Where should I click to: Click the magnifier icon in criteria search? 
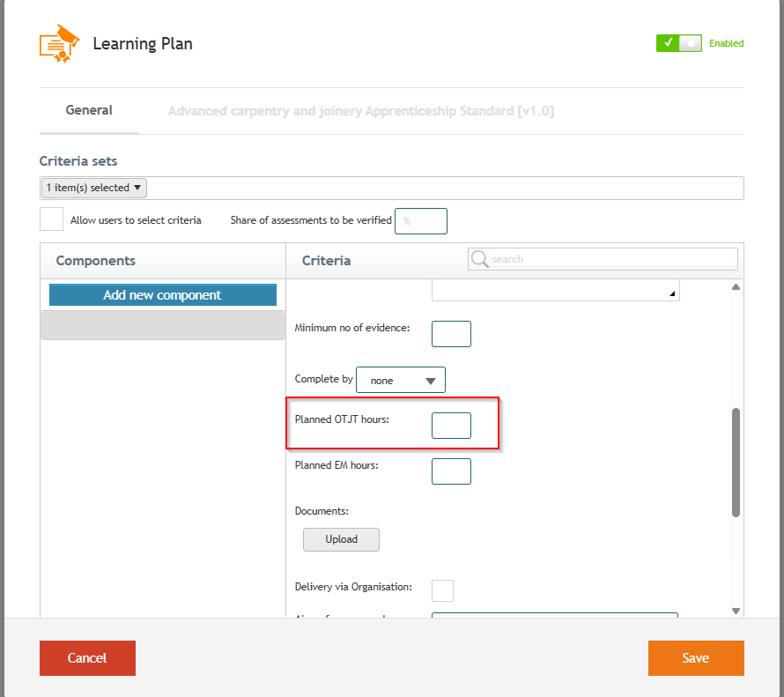479,259
